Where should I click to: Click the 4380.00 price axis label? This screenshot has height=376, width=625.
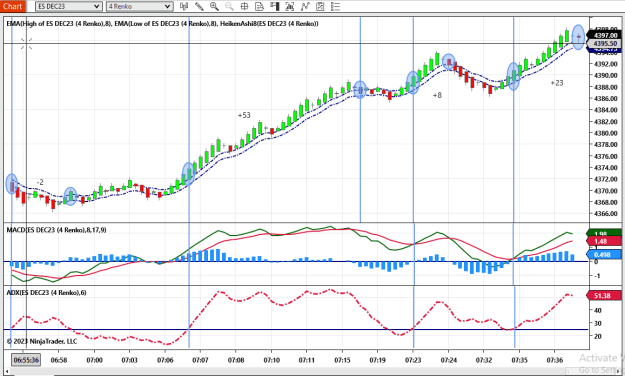pyautogui.click(x=605, y=133)
